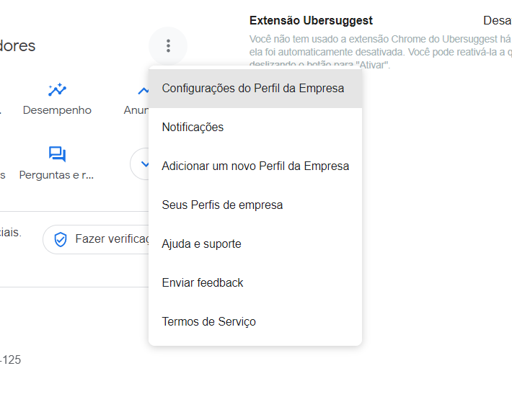Click the Anunciar trend arrow icon
Screen dimensions: 512x420
point(144,90)
